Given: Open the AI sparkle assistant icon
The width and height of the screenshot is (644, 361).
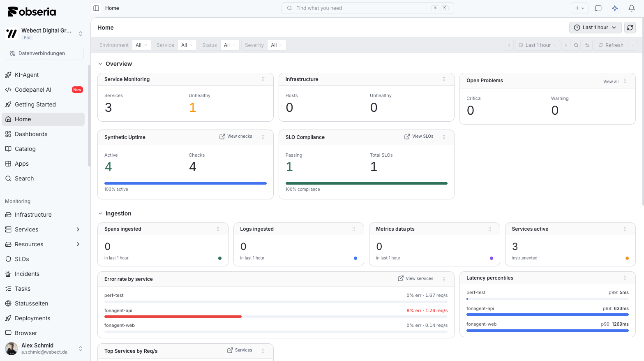Looking at the screenshot, I should 615,8.
